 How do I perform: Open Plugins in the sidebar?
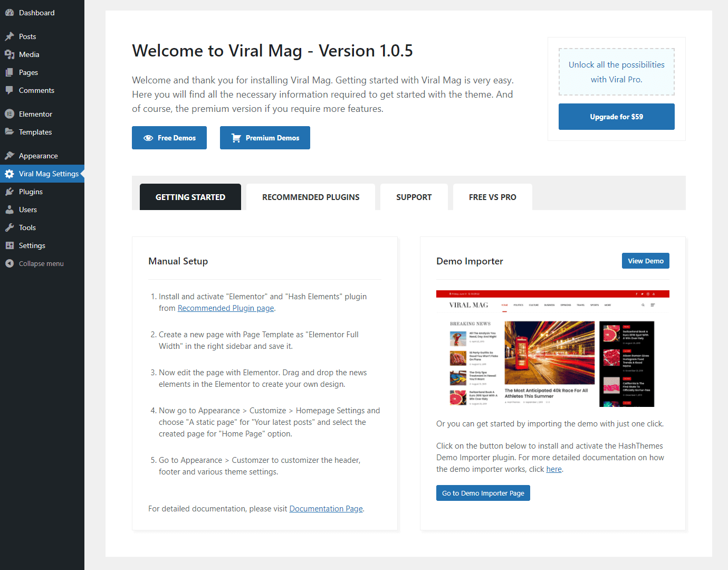tap(42, 192)
